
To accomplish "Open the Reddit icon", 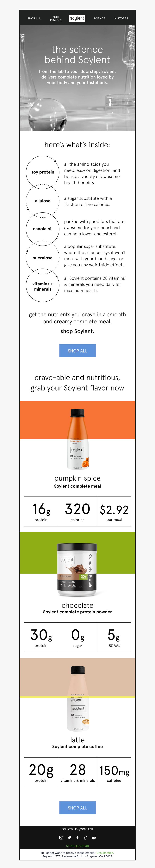I will [94, 837].
